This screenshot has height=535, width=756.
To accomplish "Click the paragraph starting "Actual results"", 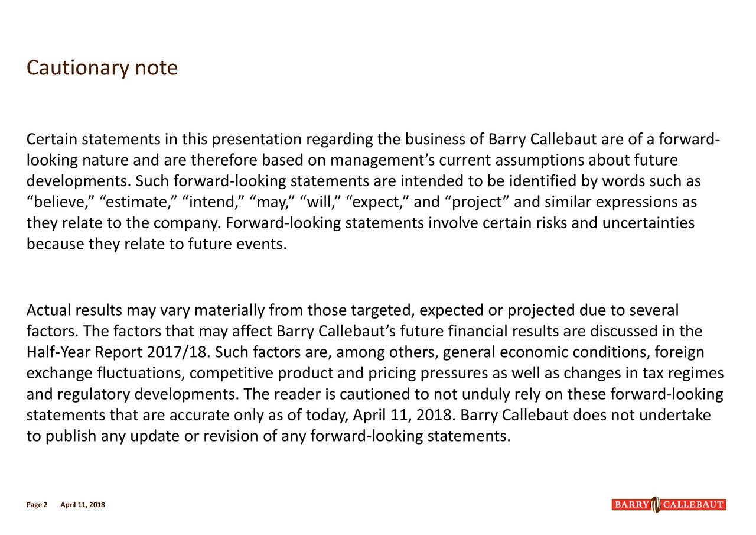I will click(375, 374).
